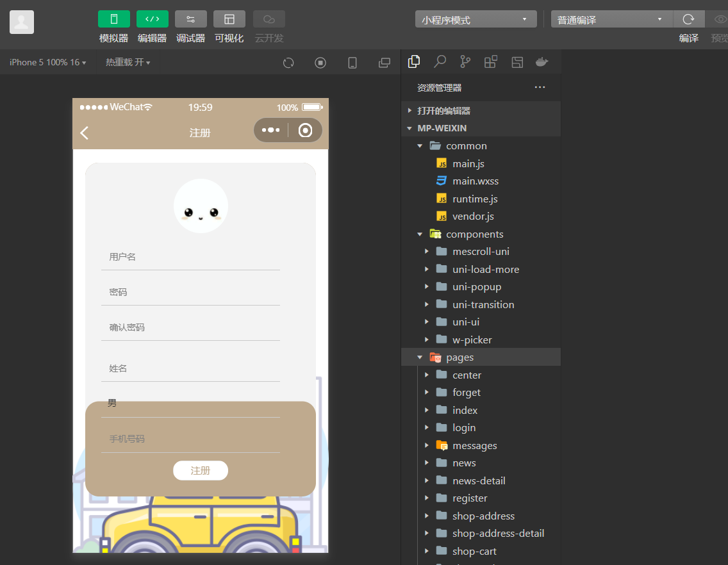The width and height of the screenshot is (728, 565).
Task: Expand the uni-popup folder
Action: (481, 287)
